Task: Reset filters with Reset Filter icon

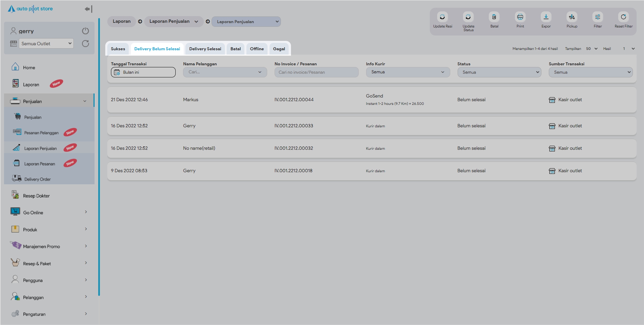Action: click(x=623, y=17)
